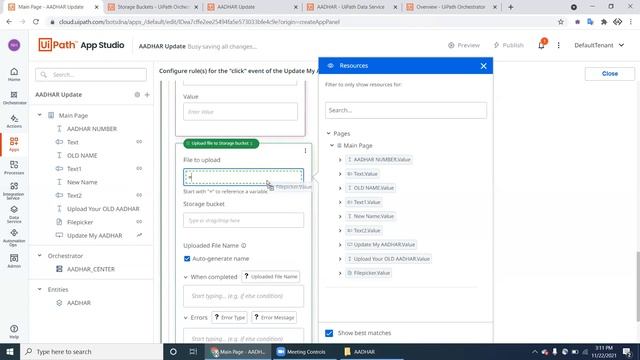Collapse the Main Page tree node
The width and height of the screenshot is (640, 360).
(40, 115)
